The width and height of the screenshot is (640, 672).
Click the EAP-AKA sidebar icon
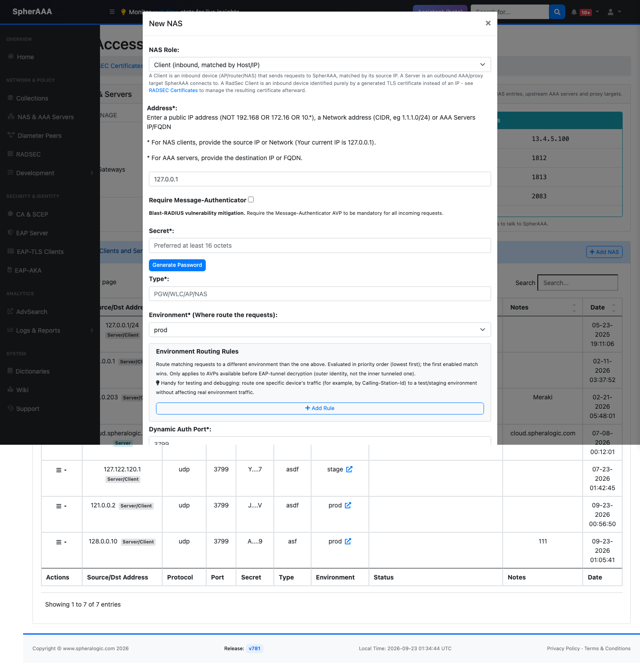10,270
